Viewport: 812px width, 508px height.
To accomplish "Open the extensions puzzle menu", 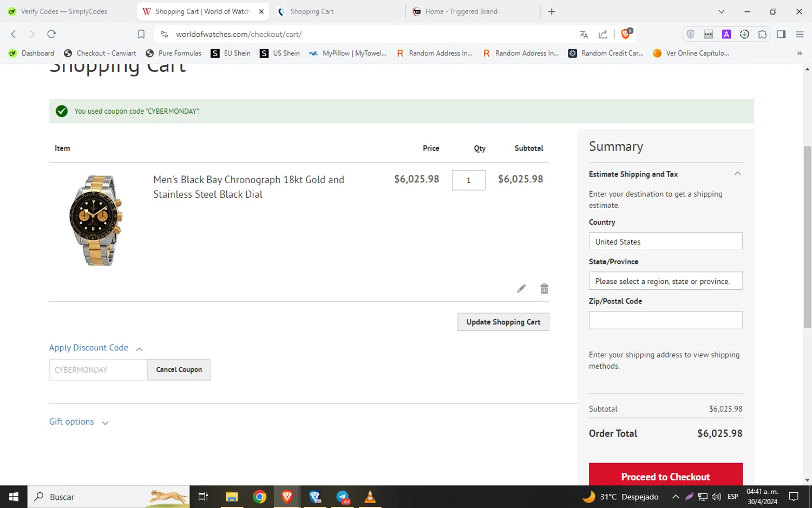I will (x=762, y=34).
